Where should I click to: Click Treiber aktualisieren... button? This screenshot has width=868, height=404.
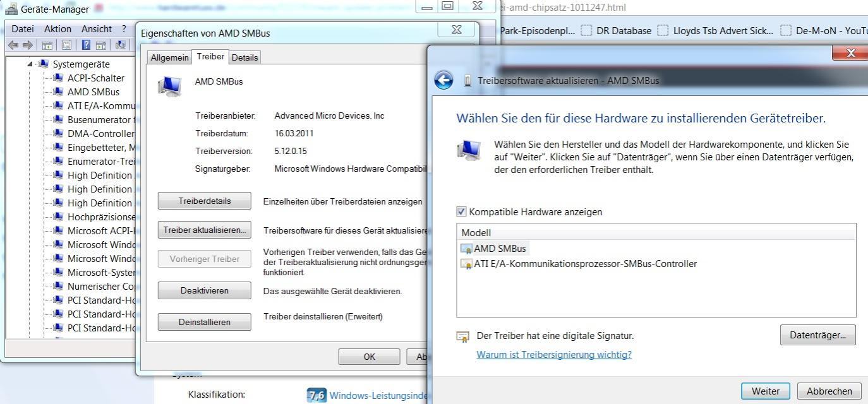coord(204,230)
